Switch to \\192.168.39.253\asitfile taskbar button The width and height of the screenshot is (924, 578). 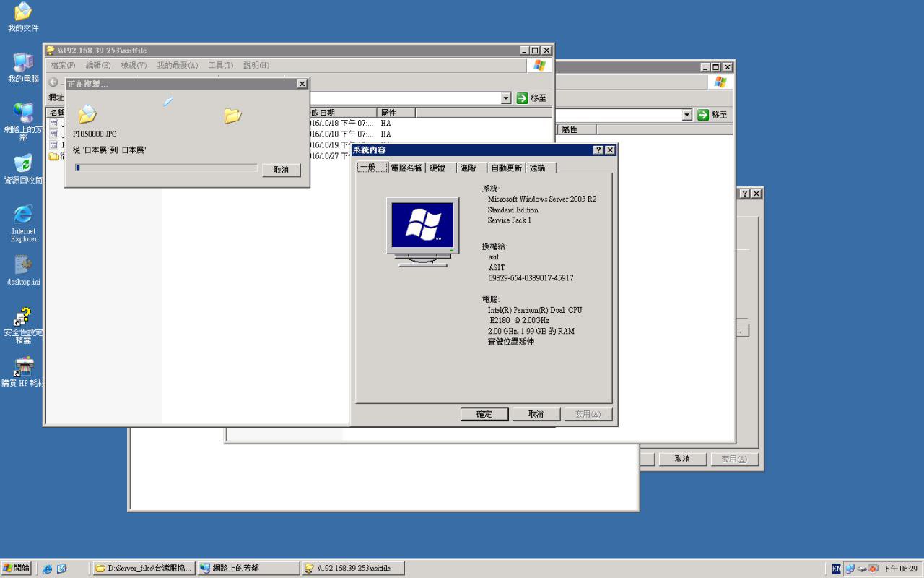pyautogui.click(x=353, y=569)
